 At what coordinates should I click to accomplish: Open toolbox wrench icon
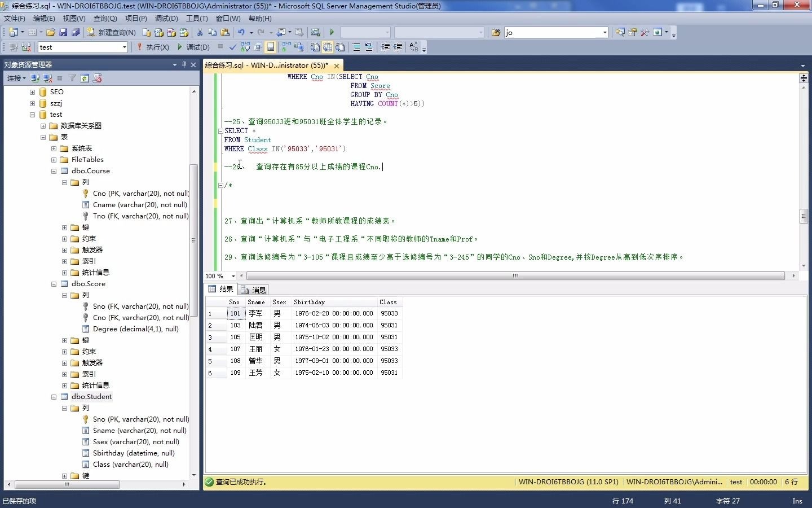[645, 33]
